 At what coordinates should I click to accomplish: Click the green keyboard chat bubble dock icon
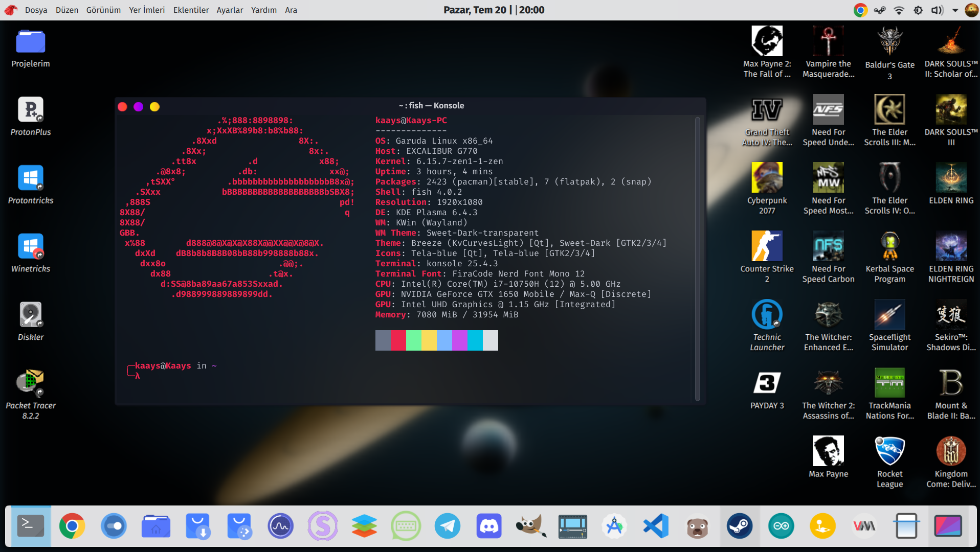click(406, 526)
